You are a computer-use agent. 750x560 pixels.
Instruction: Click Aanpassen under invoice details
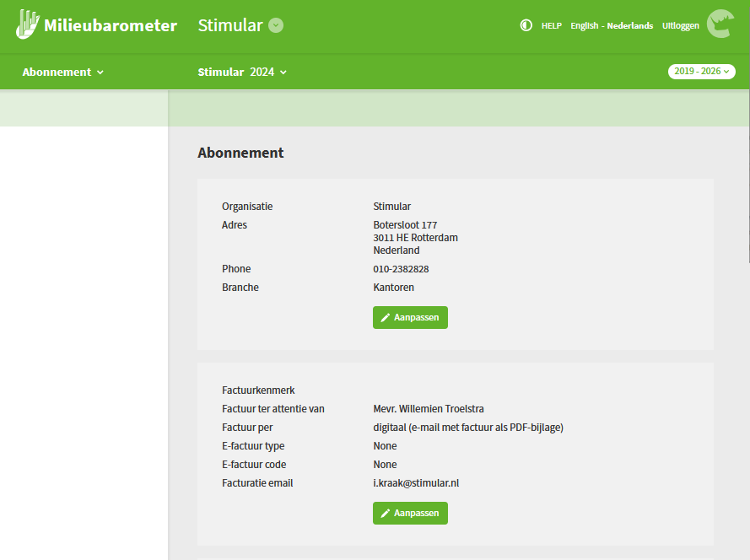410,513
